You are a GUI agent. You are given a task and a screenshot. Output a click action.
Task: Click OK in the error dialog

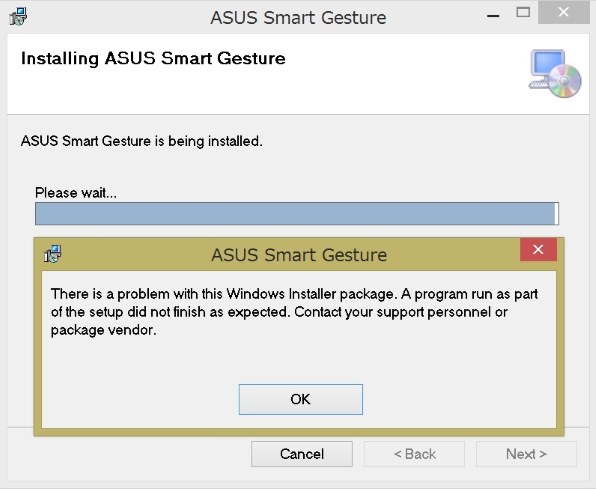pos(301,399)
